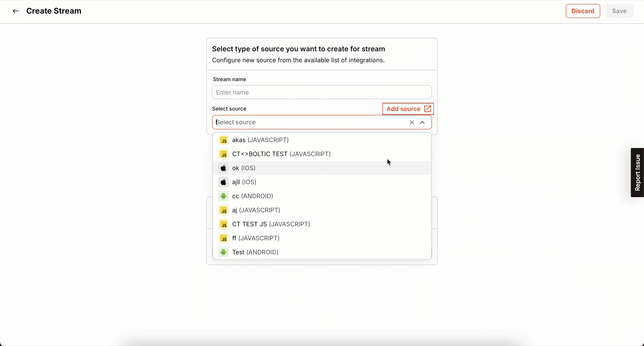This screenshot has height=346, width=644.
Task: Click the JS icon beside CT TEST JS
Action: click(x=223, y=224)
